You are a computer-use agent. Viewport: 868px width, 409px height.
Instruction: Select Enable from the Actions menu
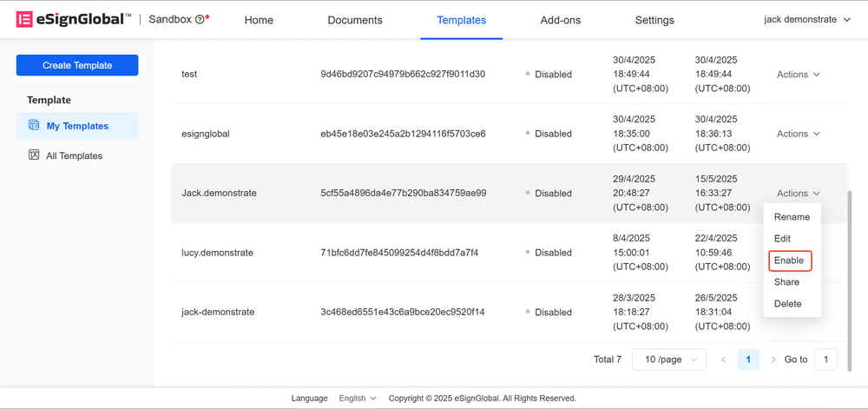click(x=789, y=261)
